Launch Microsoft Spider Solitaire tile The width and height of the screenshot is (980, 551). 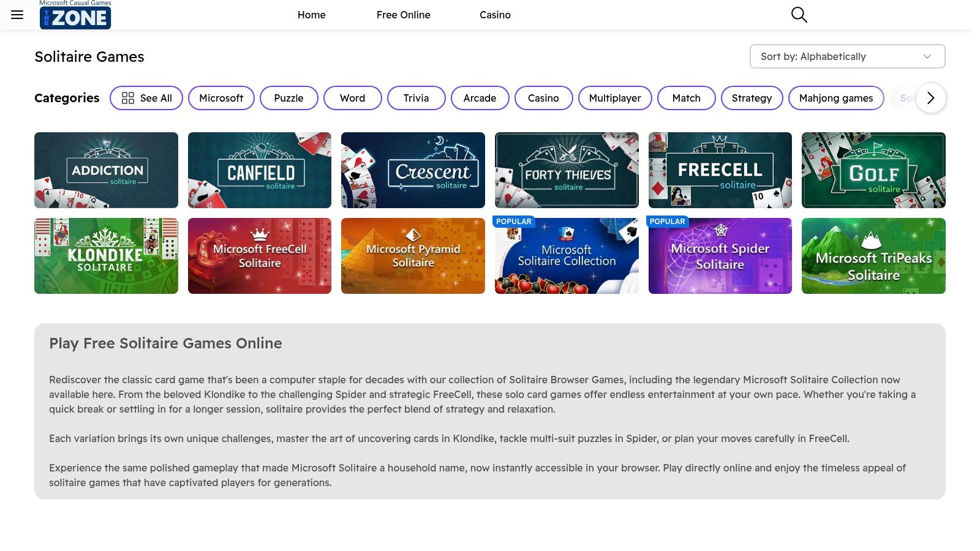click(720, 256)
